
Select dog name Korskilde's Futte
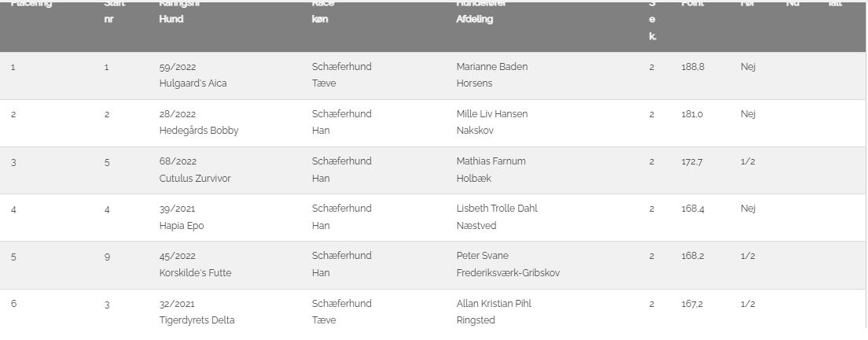[195, 273]
